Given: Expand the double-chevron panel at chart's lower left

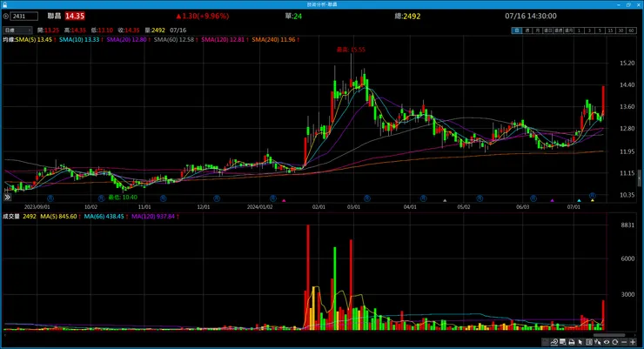Looking at the screenshot, I should 7,198.
